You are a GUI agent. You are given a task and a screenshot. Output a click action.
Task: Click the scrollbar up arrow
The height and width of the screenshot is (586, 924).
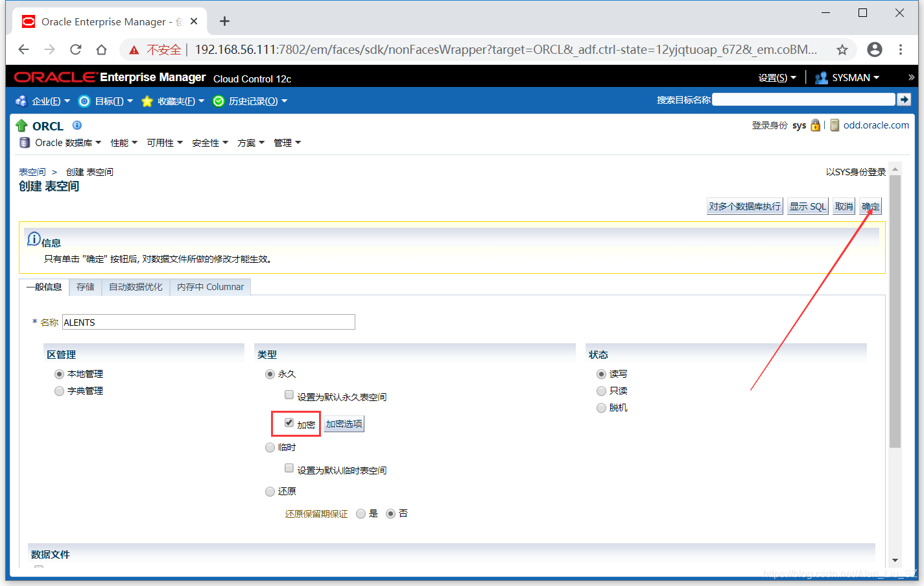[895, 169]
